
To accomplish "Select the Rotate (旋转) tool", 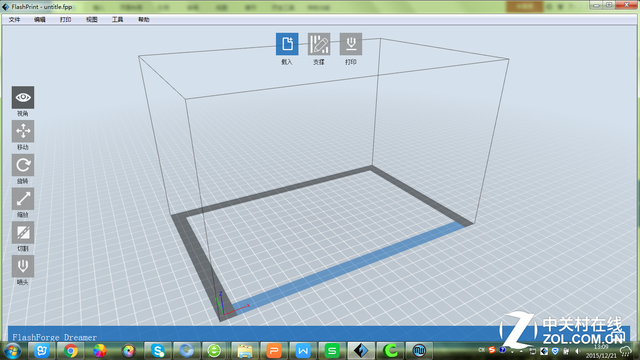I will pos(23,165).
